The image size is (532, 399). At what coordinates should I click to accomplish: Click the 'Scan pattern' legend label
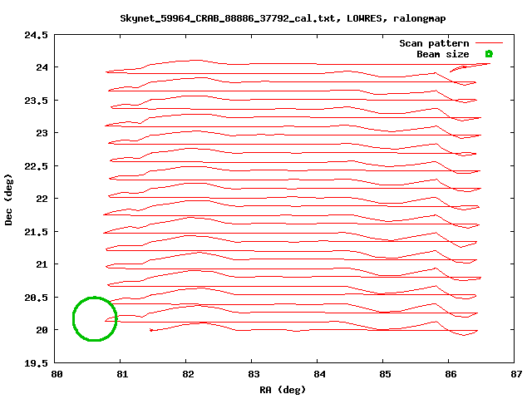pos(434,43)
